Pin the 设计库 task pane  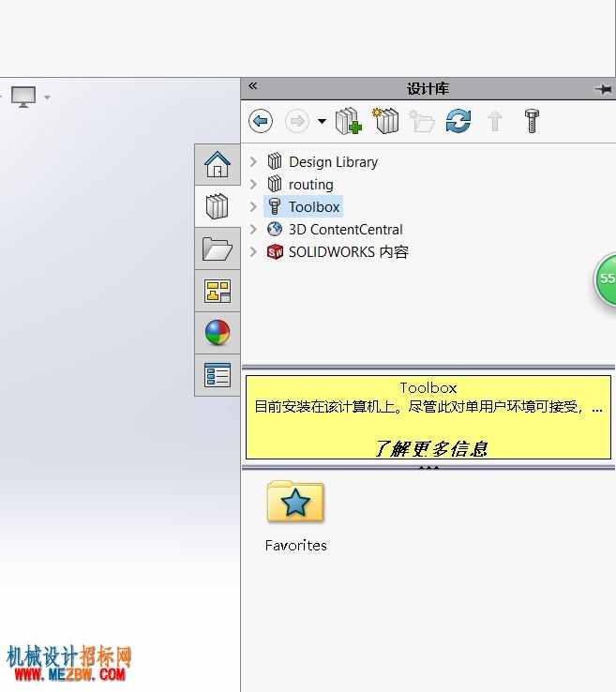tap(603, 89)
